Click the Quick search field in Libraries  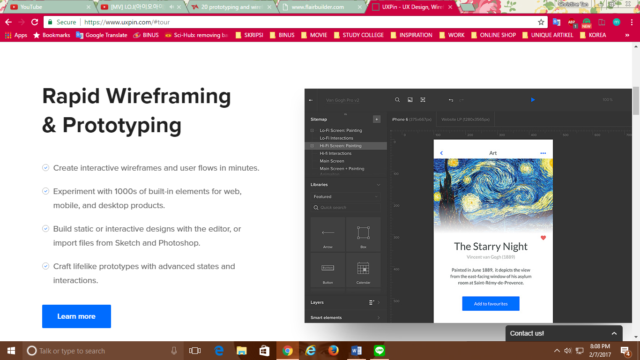345,208
